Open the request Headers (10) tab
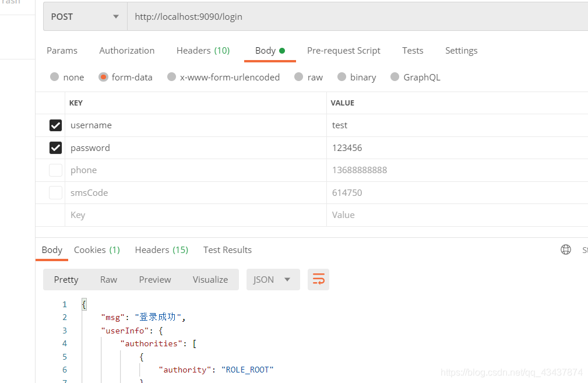Viewport: 588px width, 383px height. [x=203, y=51]
